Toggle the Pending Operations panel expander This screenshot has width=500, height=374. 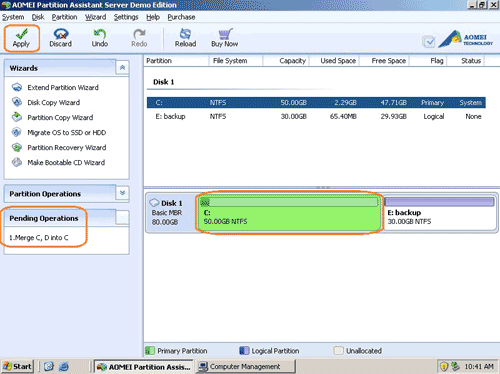(x=122, y=218)
